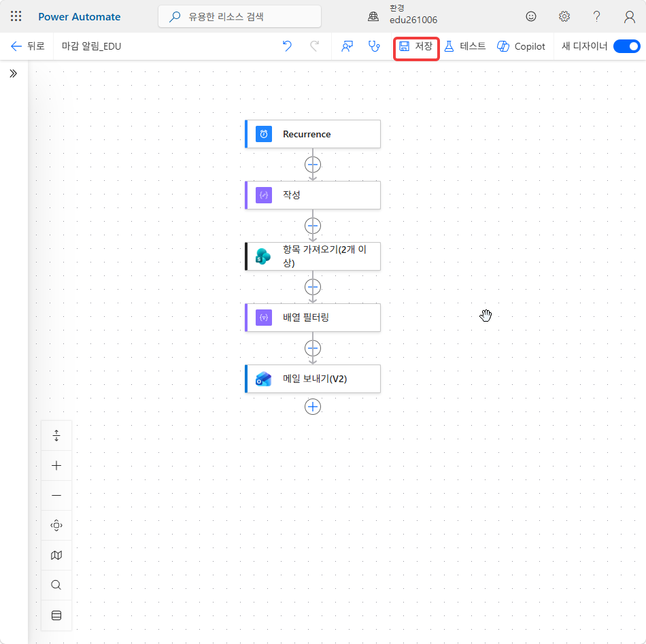Run the flow checker stethoscope icon
The height and width of the screenshot is (644, 646).
click(374, 46)
